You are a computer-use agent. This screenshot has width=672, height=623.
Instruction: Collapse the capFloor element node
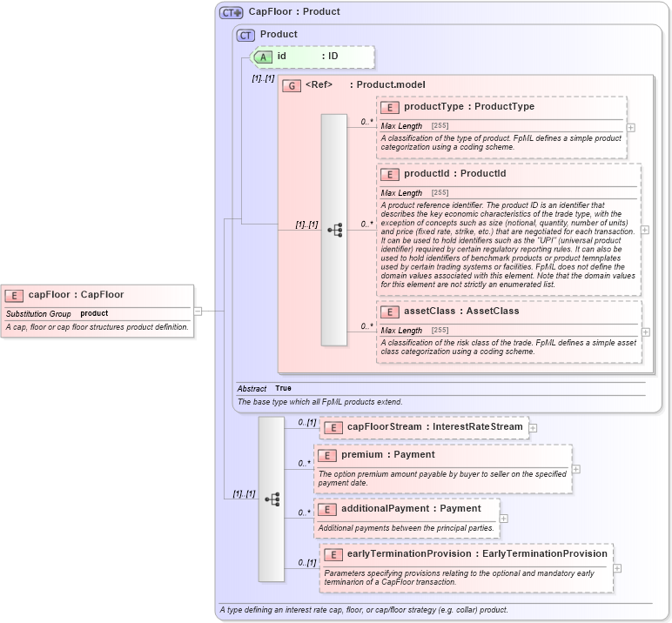(198, 311)
